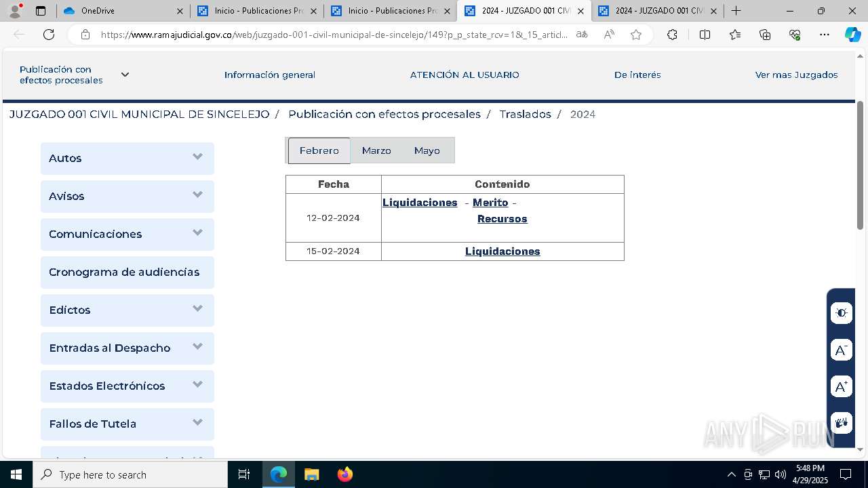Click JUZGADO 001 CIVIL MUNICIPAL breadcrumb
The width and height of the screenshot is (868, 488).
tap(139, 114)
